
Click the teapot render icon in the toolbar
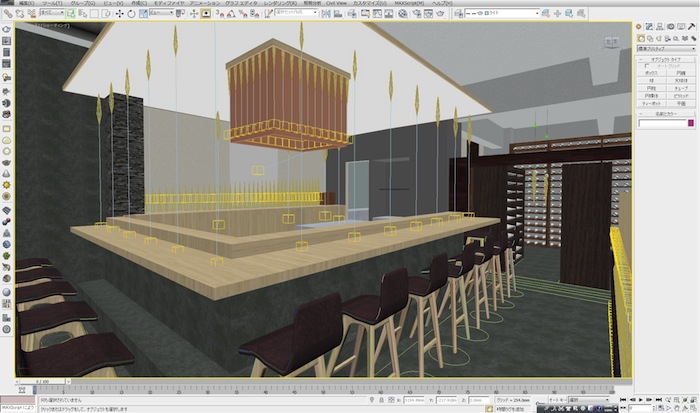coord(442,14)
